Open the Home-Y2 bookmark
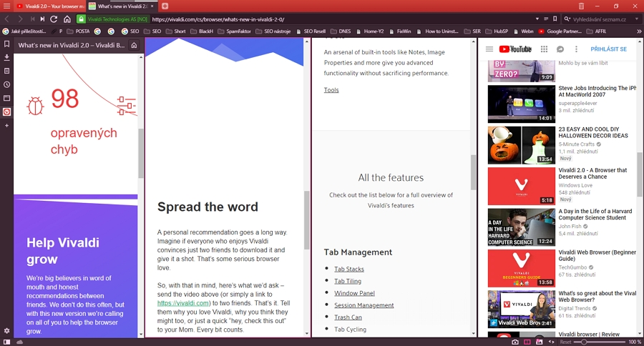 pyautogui.click(x=370, y=31)
